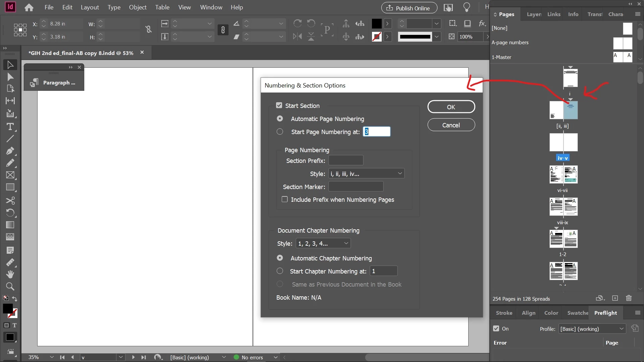The image size is (644, 362).
Task: Choose the Scissors tool
Action: click(10, 200)
